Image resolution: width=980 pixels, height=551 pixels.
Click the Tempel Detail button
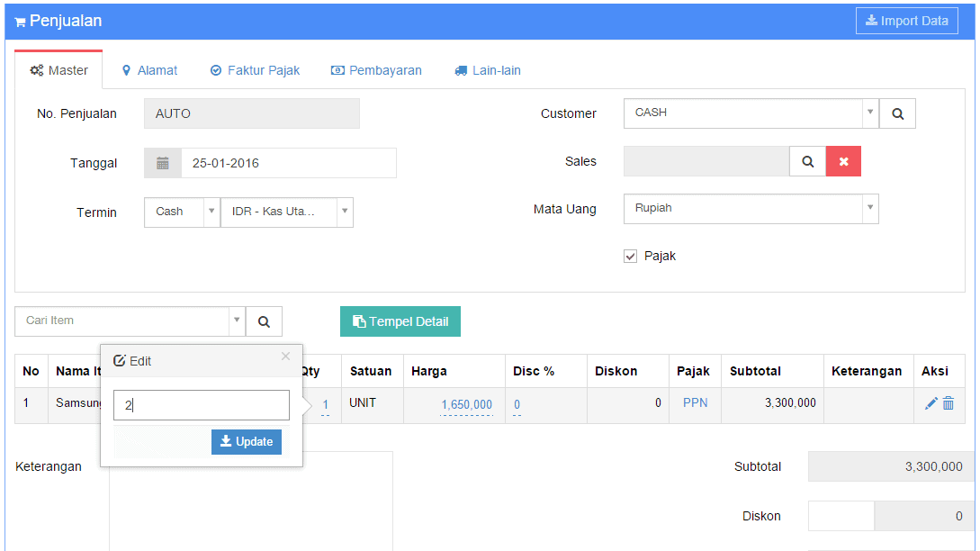click(400, 321)
